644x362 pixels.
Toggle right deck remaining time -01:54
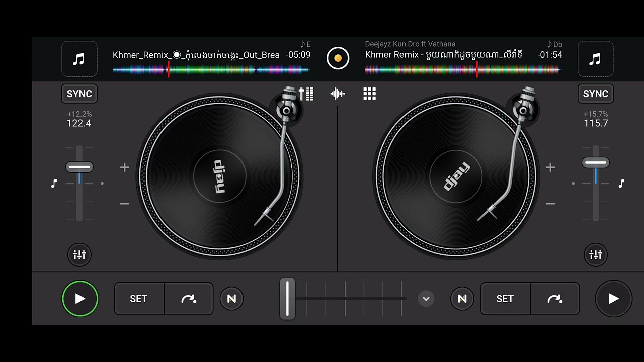pyautogui.click(x=549, y=55)
